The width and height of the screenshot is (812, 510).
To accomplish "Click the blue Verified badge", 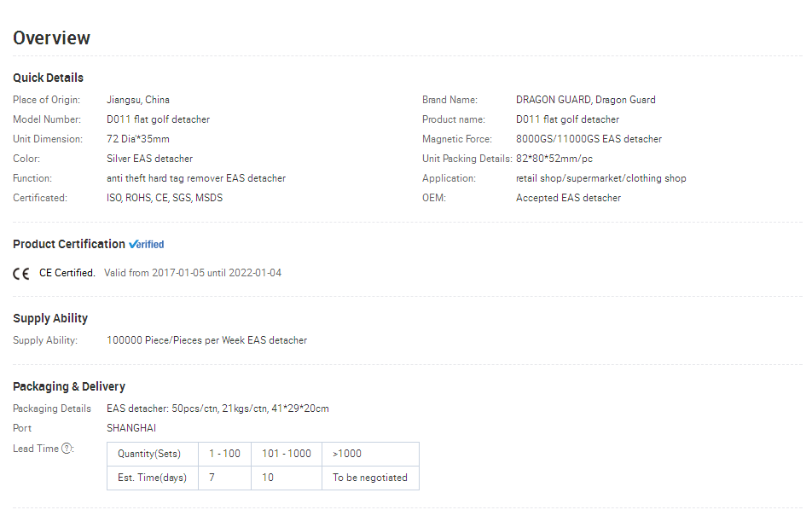I will click(x=147, y=245).
